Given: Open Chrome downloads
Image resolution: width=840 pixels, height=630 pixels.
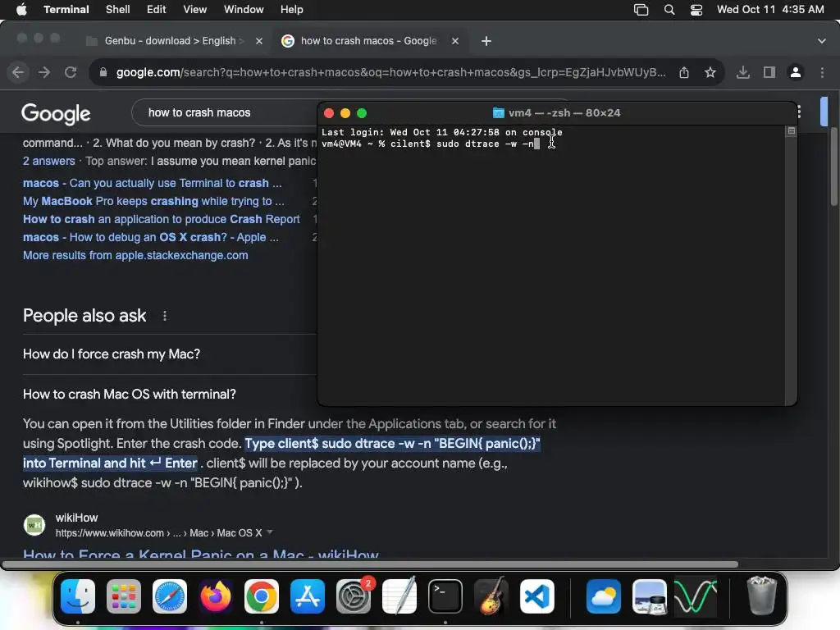Looking at the screenshot, I should point(742,72).
